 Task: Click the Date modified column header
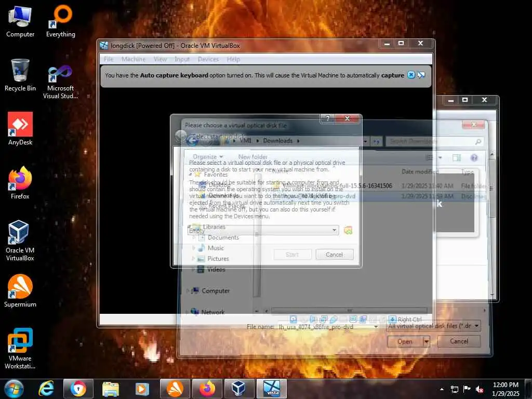point(420,171)
